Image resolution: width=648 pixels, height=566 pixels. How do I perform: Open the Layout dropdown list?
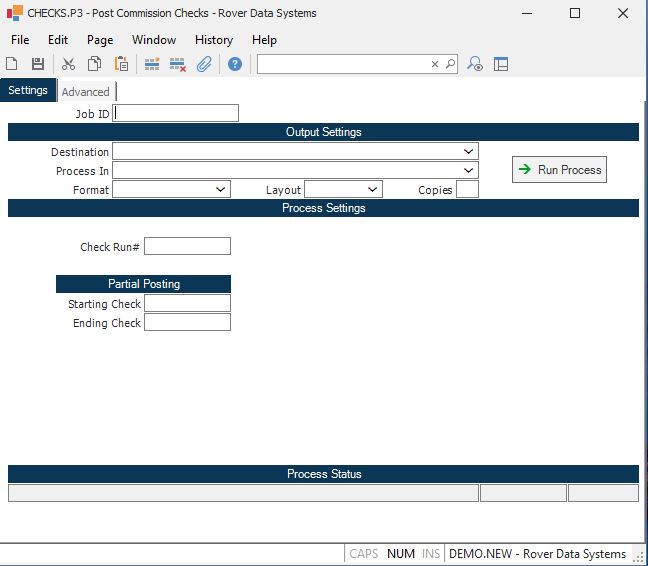point(373,189)
